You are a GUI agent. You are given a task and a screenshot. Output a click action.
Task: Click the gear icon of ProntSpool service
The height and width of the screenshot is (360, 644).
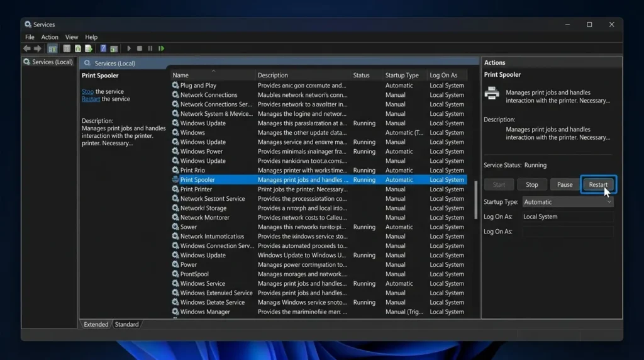[175, 274]
